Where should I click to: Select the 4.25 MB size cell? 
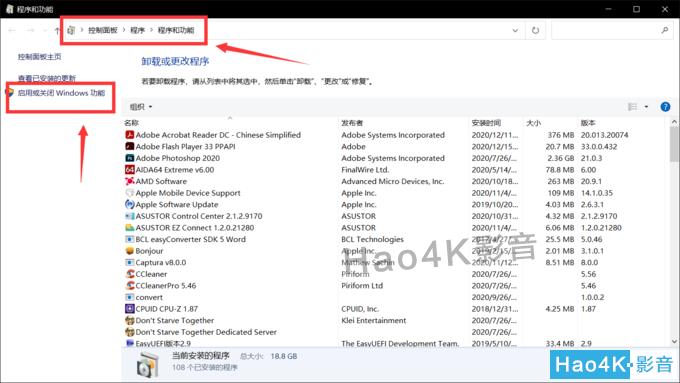click(559, 309)
